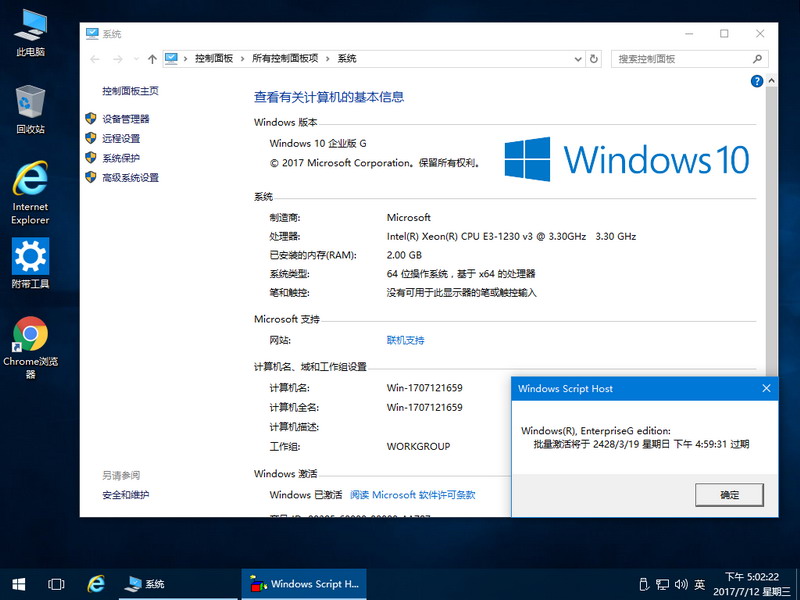Open the address bar history dropdown
Screen dimensions: 800x600
(578, 59)
